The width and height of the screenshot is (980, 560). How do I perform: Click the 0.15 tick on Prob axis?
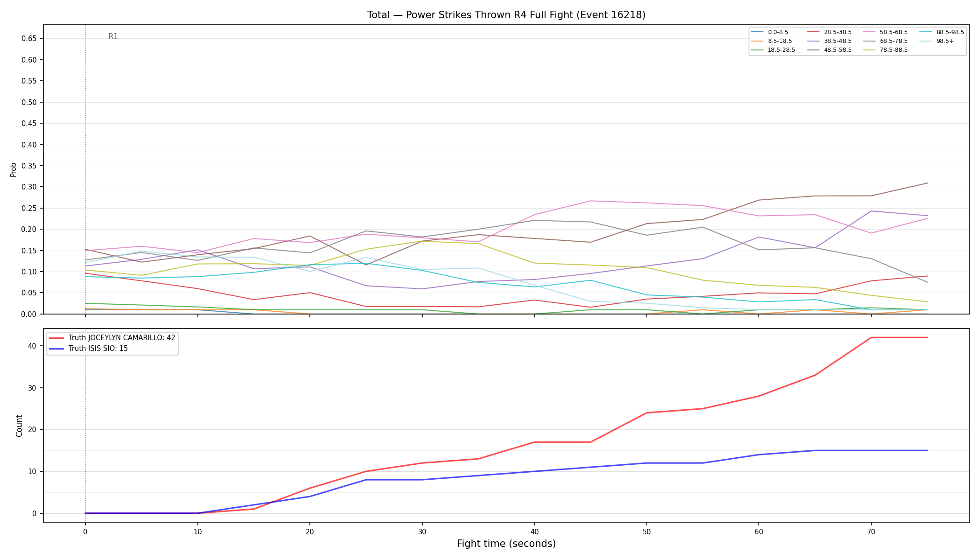point(29,251)
